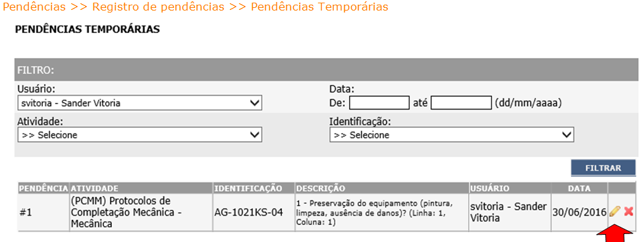644x242 pixels.
Task: Click the IDENTIFICAÇÃO column header
Action: 248,189
